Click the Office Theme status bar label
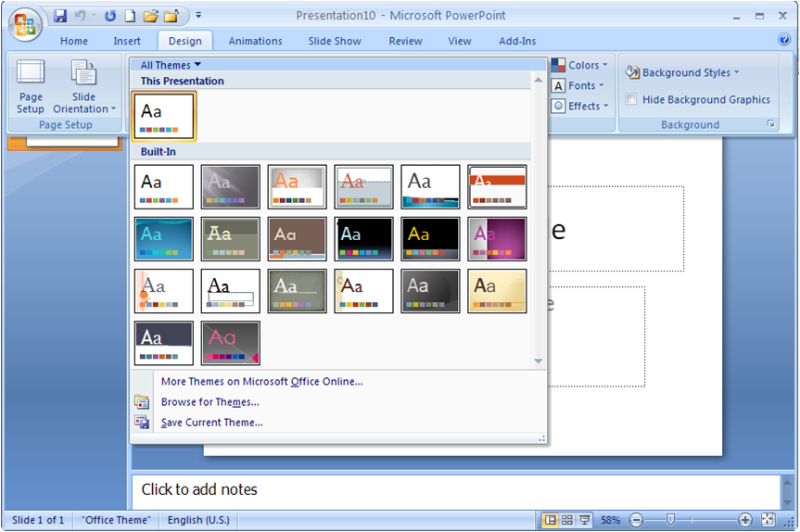 coord(116,520)
